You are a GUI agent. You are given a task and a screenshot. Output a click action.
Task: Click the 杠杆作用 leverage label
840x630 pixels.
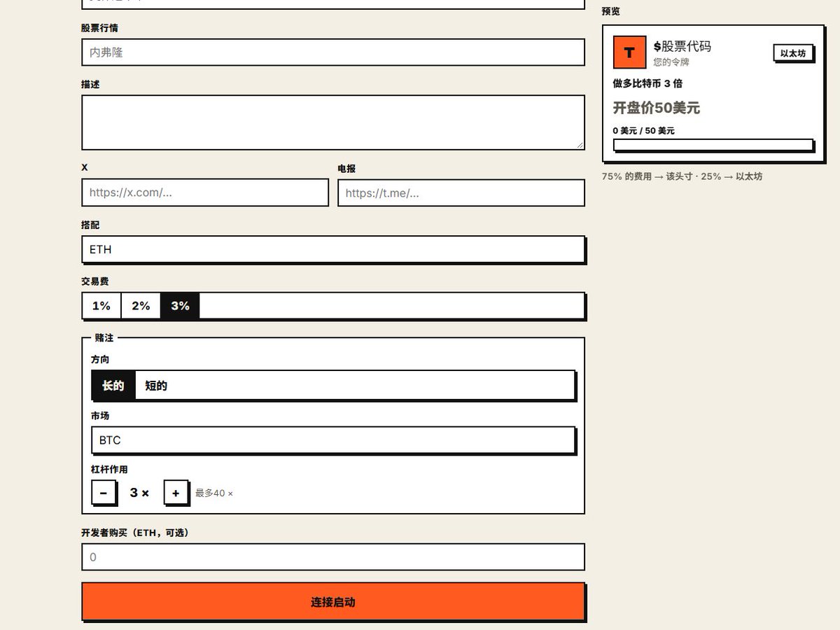point(109,470)
